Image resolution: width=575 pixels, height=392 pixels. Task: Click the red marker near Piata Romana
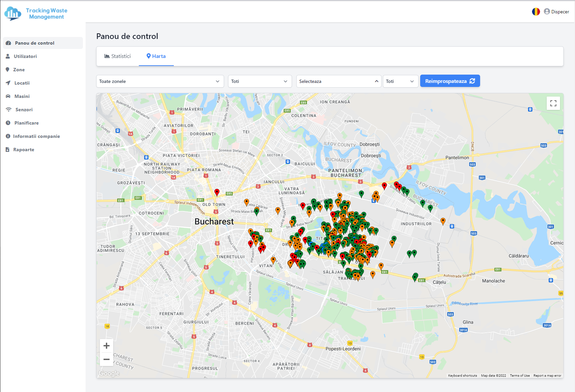[217, 192]
